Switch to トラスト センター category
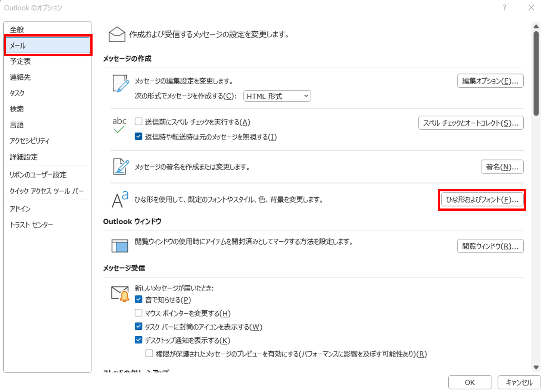Screen dimensions: 542x392 [31, 225]
